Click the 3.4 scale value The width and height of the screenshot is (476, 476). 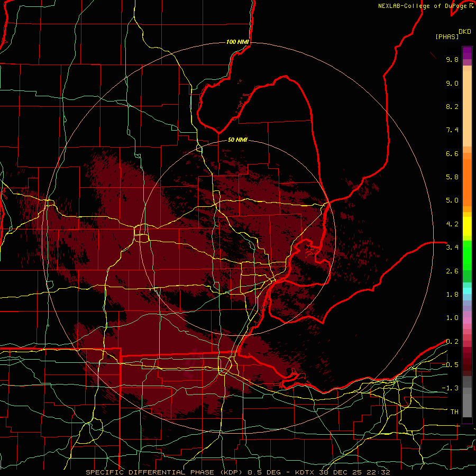[452, 248]
